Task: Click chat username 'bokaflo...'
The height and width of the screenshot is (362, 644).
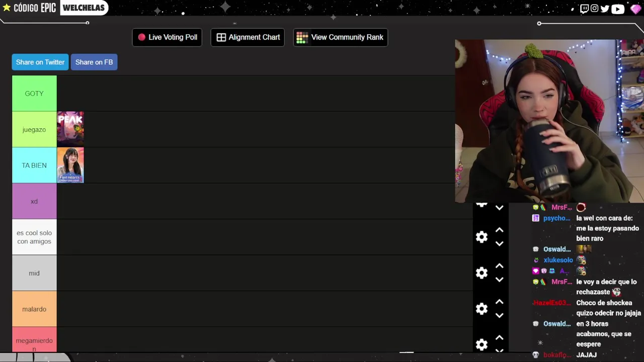Action: coord(557,355)
